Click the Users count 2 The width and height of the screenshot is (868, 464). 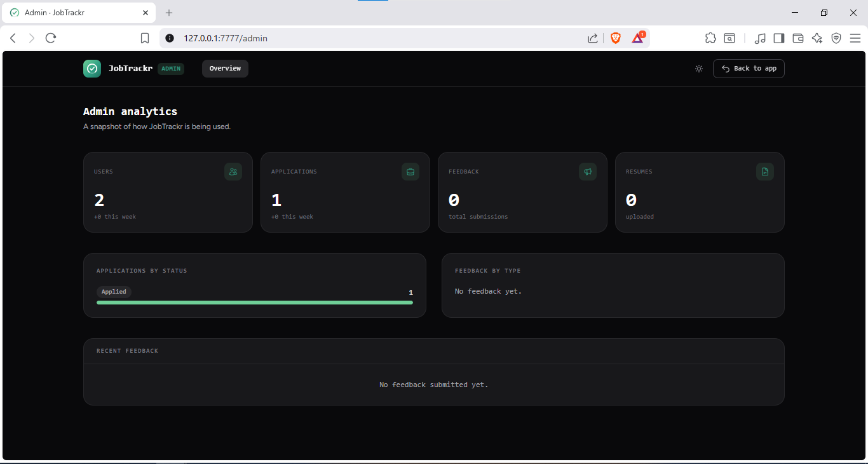[99, 200]
